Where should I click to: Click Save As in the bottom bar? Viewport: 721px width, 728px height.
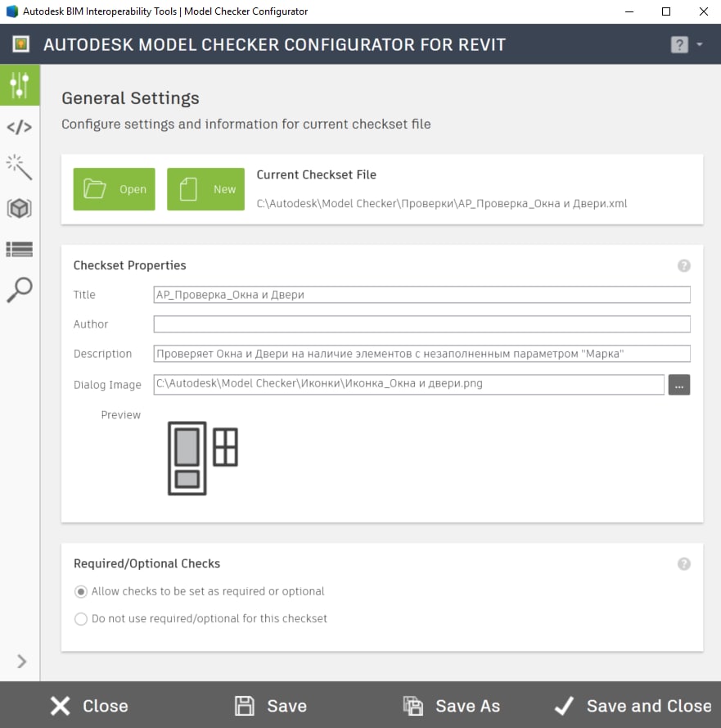click(452, 706)
